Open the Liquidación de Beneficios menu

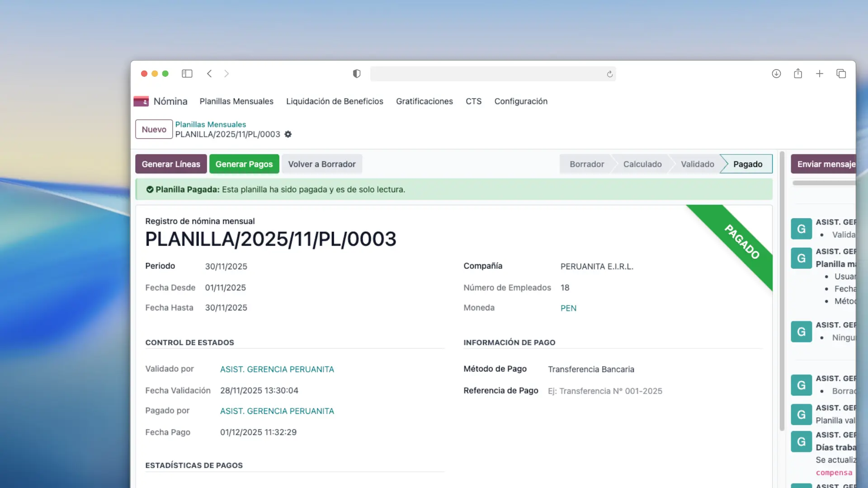click(335, 101)
